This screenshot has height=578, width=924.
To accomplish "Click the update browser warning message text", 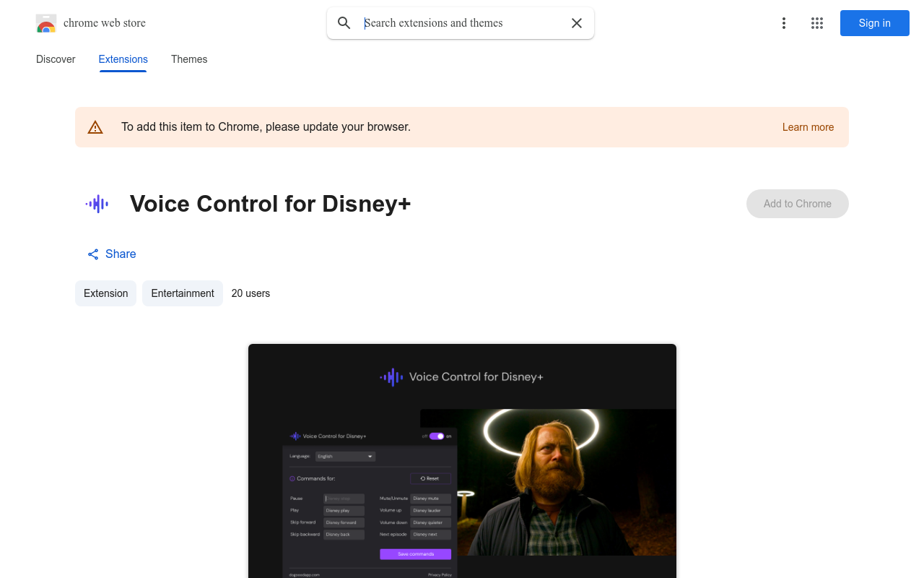I will tap(266, 127).
